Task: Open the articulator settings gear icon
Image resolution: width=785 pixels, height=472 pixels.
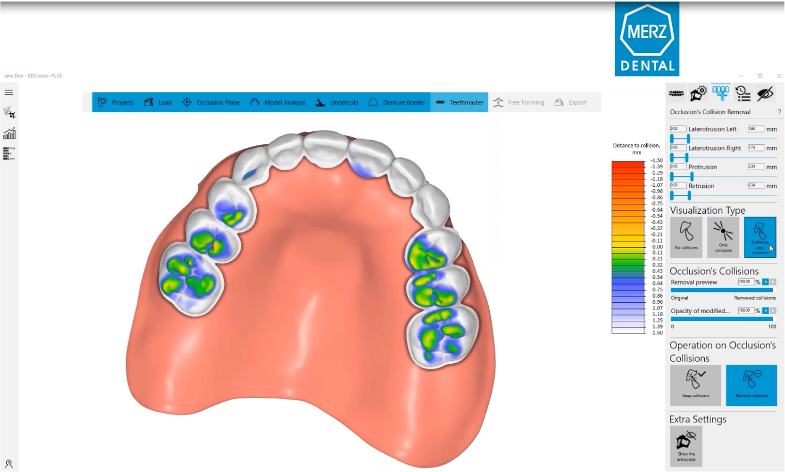Action: click(699, 92)
